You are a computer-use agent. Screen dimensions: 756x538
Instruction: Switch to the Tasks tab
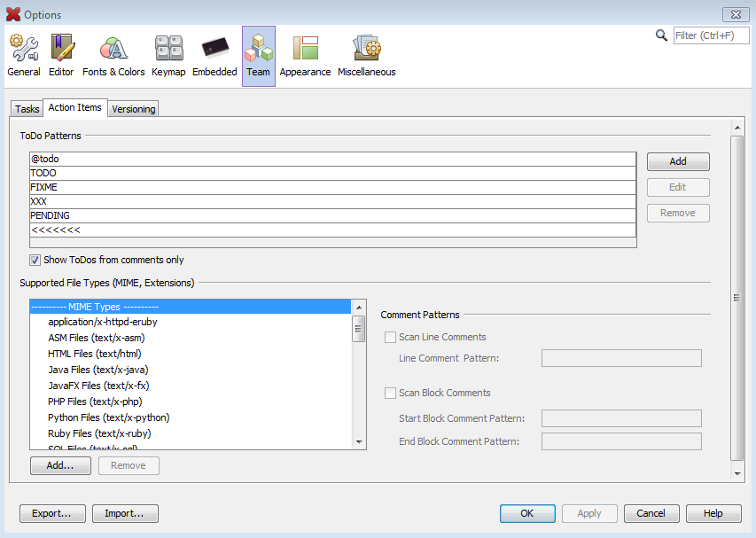click(x=27, y=109)
